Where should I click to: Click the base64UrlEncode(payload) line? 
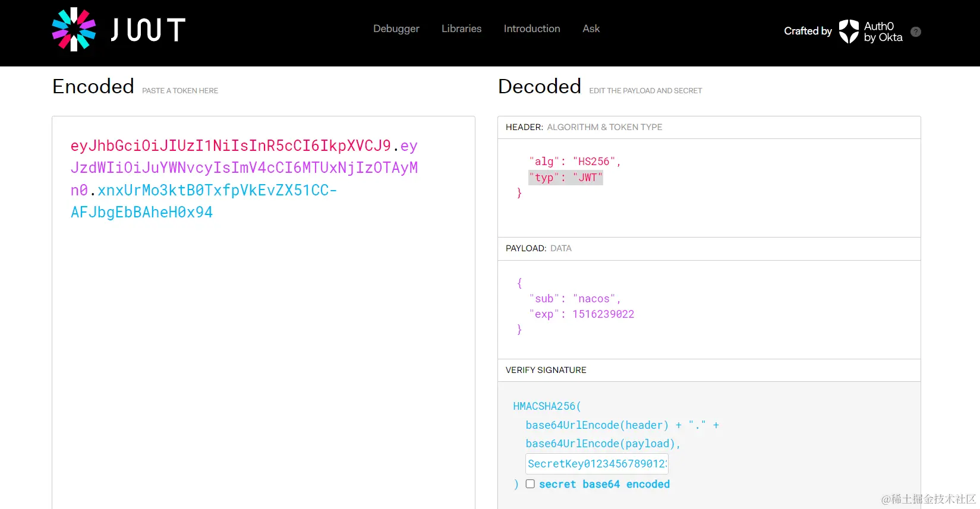pos(603,444)
